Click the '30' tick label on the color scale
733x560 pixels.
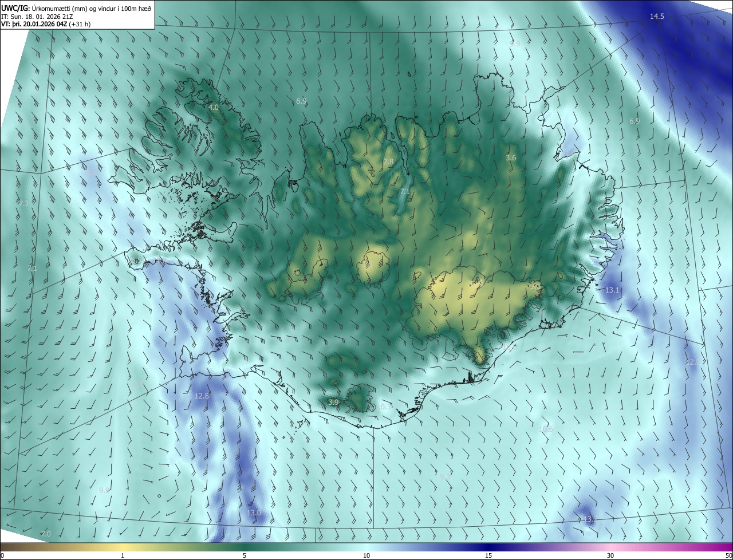[x=610, y=556]
